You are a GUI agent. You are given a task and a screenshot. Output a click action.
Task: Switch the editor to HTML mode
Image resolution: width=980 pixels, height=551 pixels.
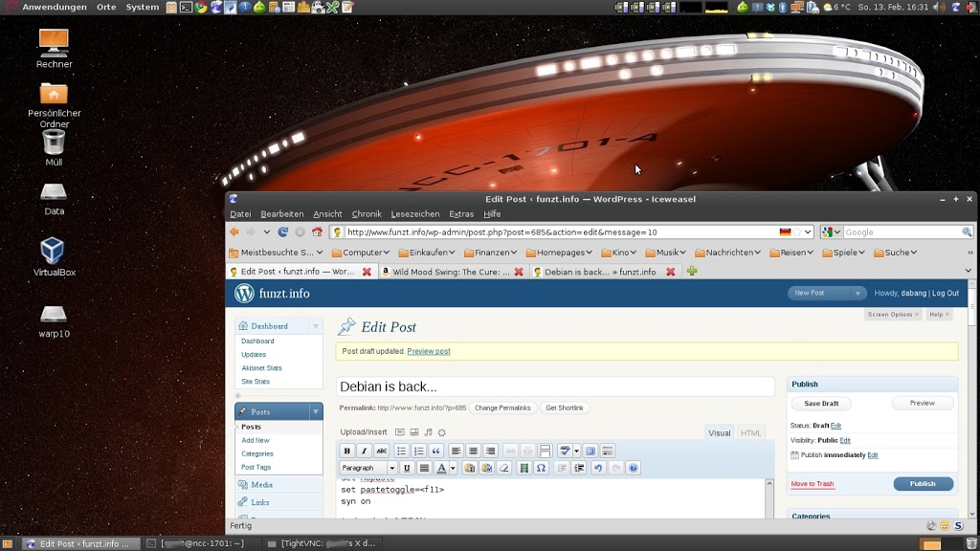click(751, 433)
